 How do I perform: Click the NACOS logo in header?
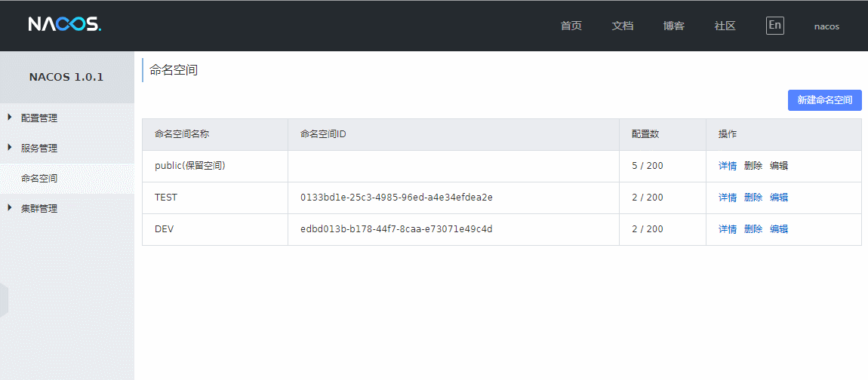coord(64,25)
